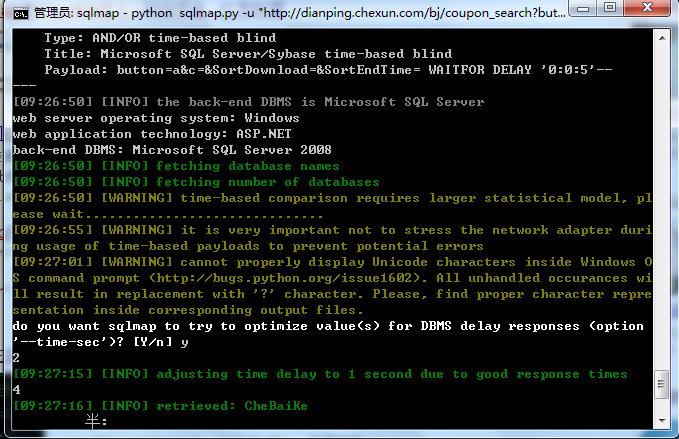Viewport: 679px width, 439px height.
Task: Click 'sentation inside corresponding output files' line
Action: (188, 310)
